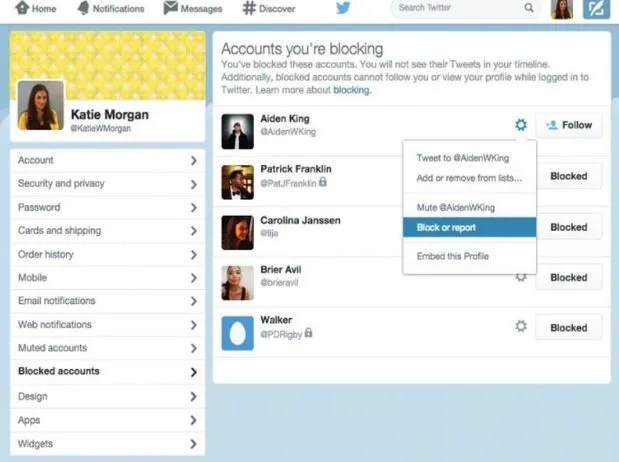
Task: Open the blocking learn more link
Action: click(x=350, y=90)
